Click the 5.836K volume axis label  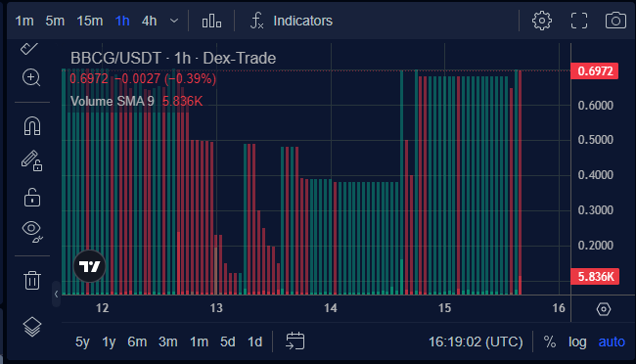pyautogui.click(x=595, y=277)
